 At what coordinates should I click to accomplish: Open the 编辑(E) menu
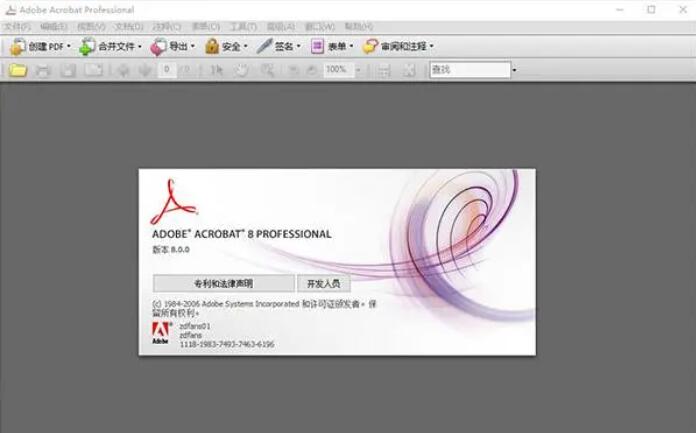pos(54,27)
